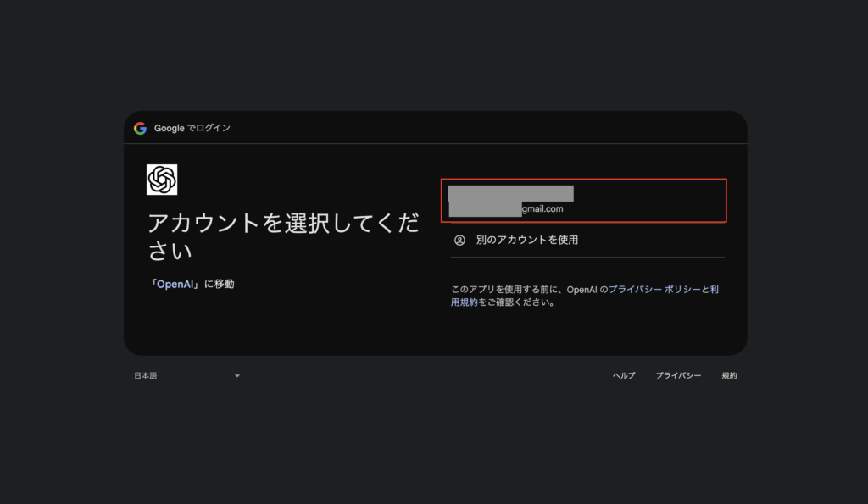Click the OpenAI name in the disclaimer
Viewport: 868px width, 504px height.
point(581,290)
